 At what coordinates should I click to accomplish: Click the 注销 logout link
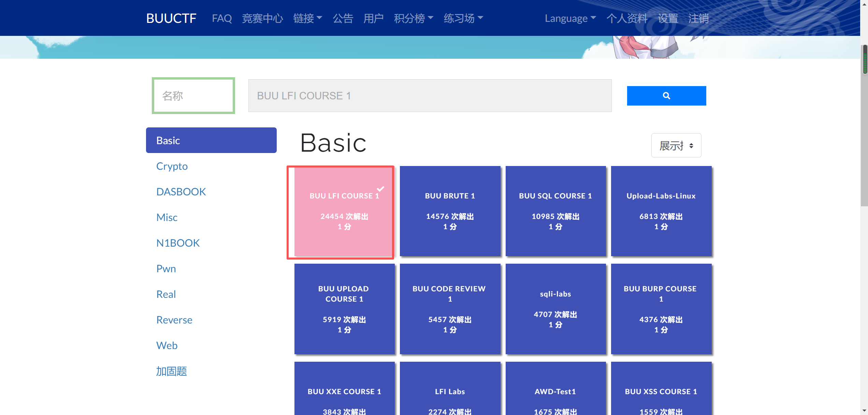698,18
